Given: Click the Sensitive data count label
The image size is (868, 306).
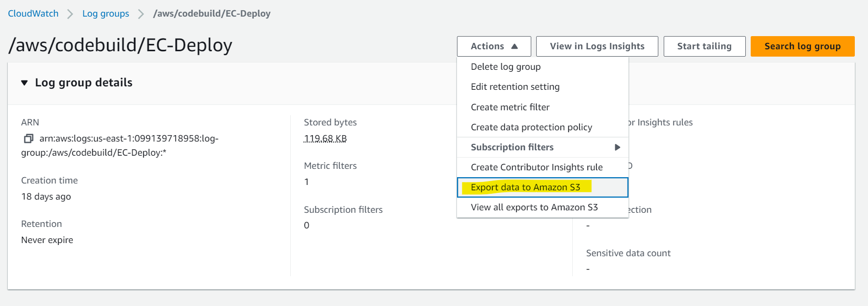Looking at the screenshot, I should point(628,253).
